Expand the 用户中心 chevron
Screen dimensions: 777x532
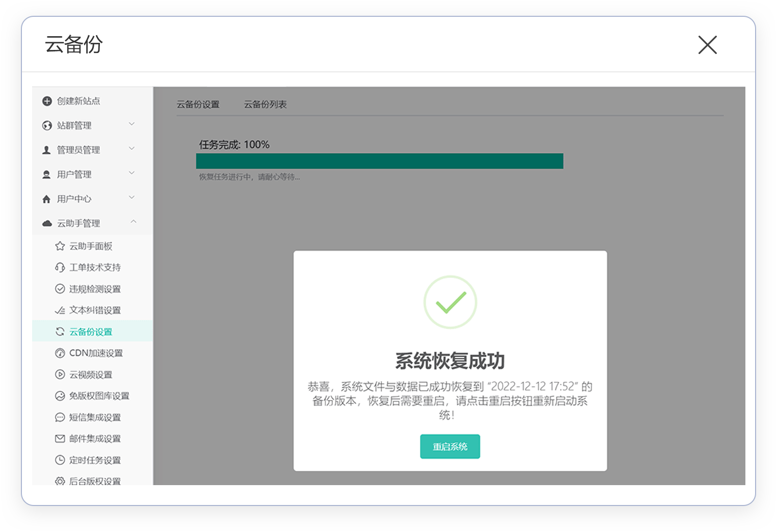[x=132, y=198]
